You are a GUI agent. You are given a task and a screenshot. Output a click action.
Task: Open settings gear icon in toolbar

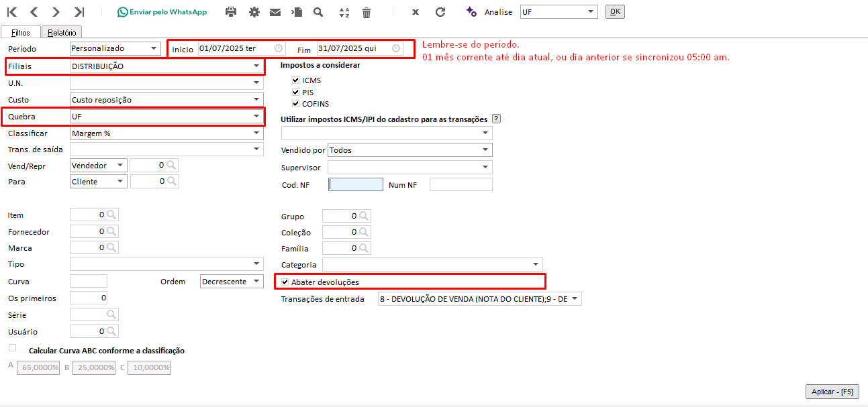254,12
